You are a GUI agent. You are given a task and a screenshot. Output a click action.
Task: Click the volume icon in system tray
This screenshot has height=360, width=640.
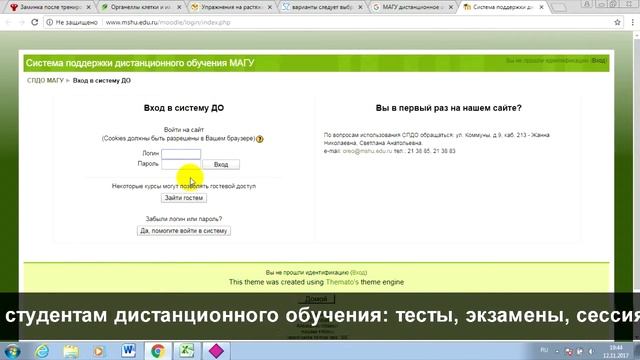[591, 351]
